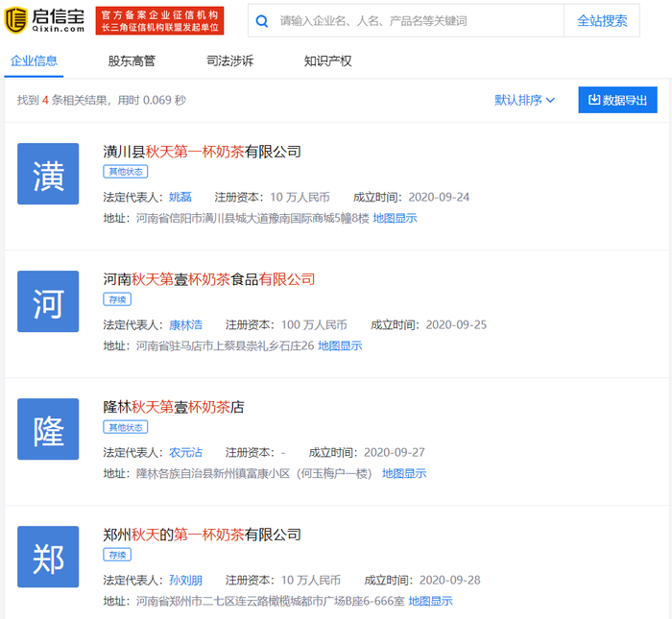The image size is (672, 619).
Task: Open 隆林秋天第壹杯奶茶店 company page
Action: coord(174,407)
